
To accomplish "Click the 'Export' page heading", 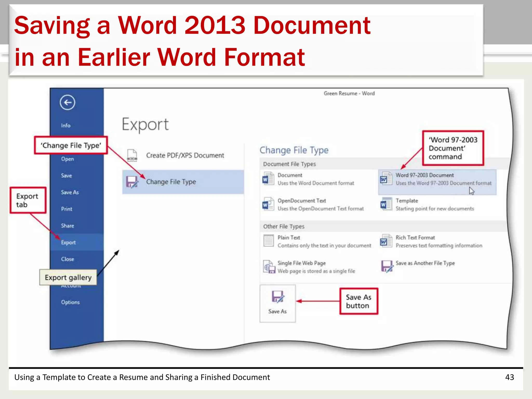I will (145, 124).
